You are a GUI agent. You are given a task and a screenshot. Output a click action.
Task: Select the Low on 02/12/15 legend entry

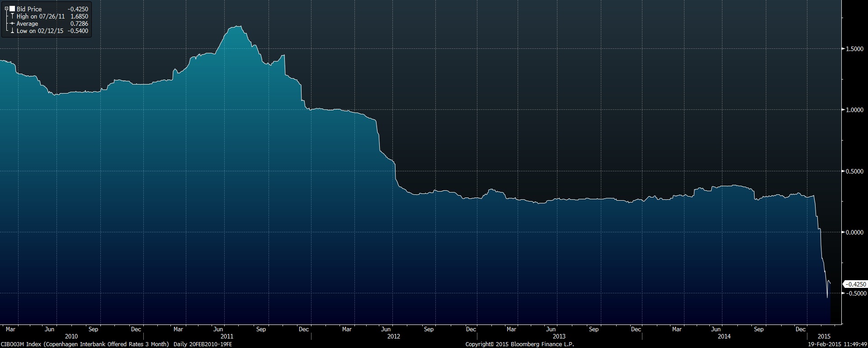click(x=40, y=31)
